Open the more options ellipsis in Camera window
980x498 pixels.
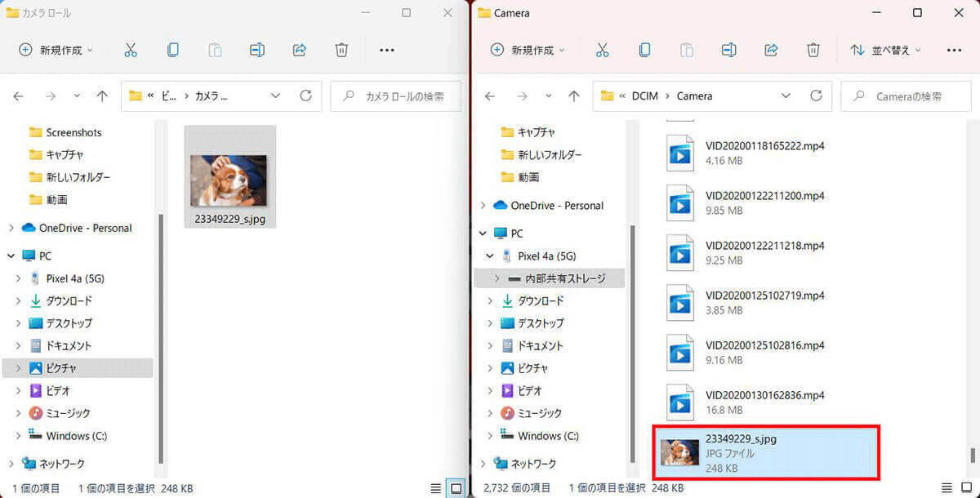click(x=954, y=51)
